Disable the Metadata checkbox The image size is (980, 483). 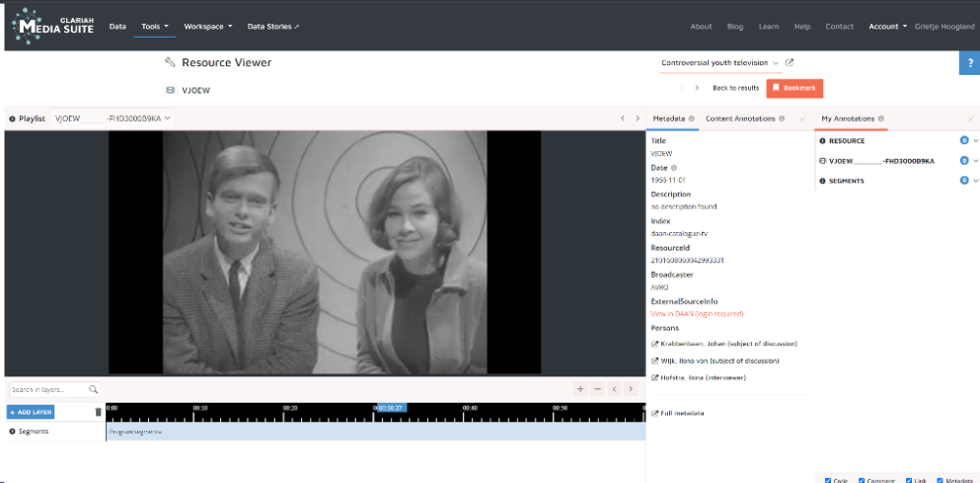tap(940, 480)
